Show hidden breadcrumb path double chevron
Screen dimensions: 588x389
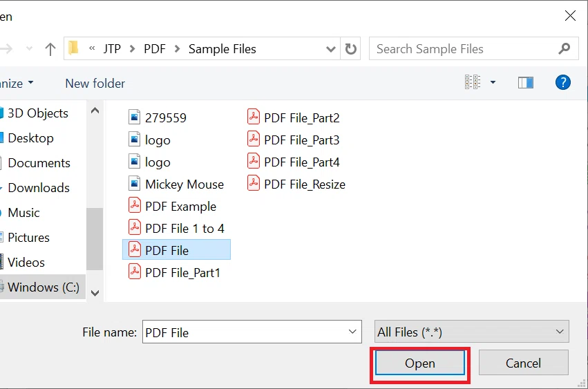pyautogui.click(x=92, y=48)
